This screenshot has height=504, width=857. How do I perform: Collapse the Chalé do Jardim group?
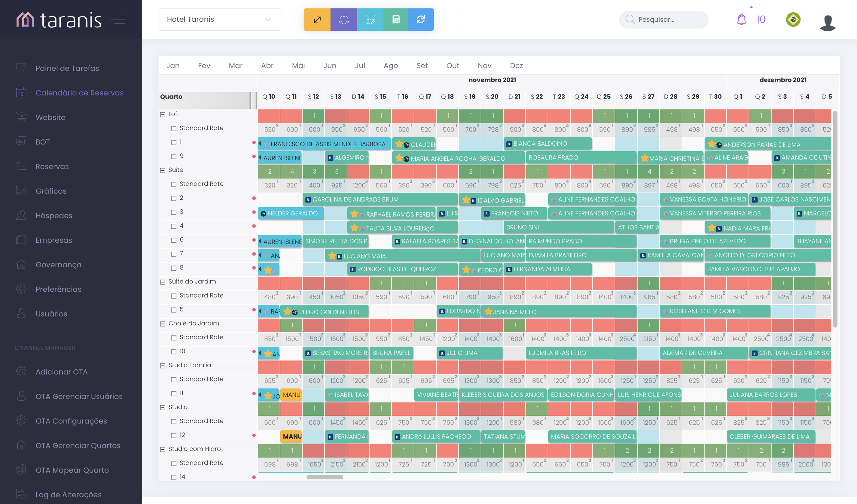point(163,324)
